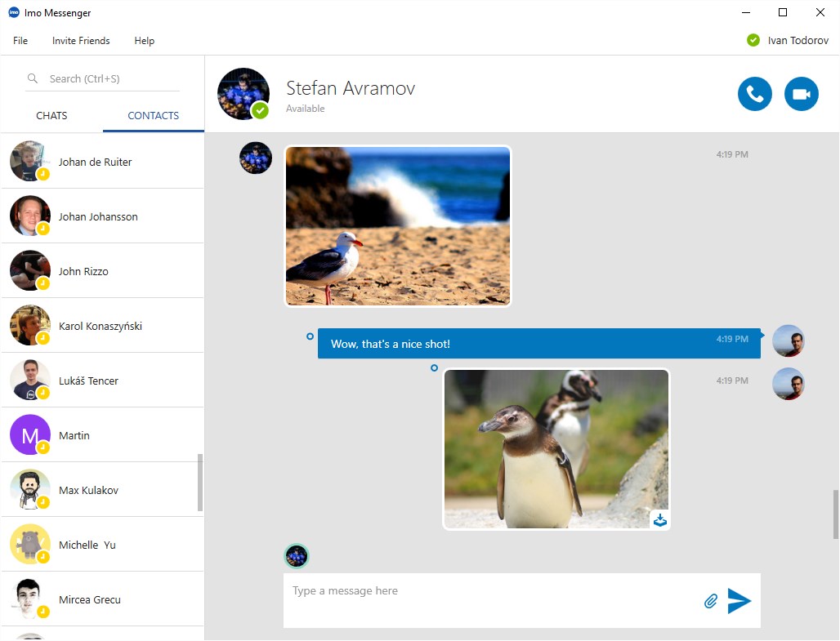Toggle the selection circle beside the penguin photo

(x=433, y=367)
